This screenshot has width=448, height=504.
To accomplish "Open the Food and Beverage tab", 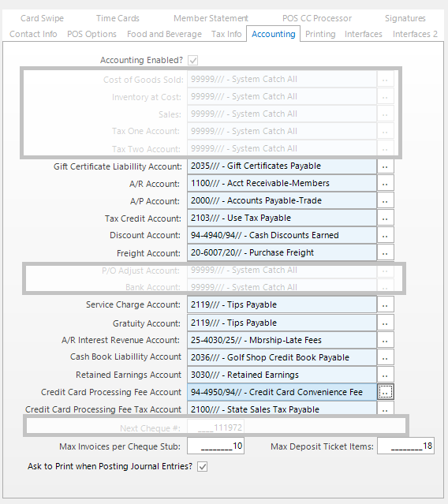I will (164, 34).
